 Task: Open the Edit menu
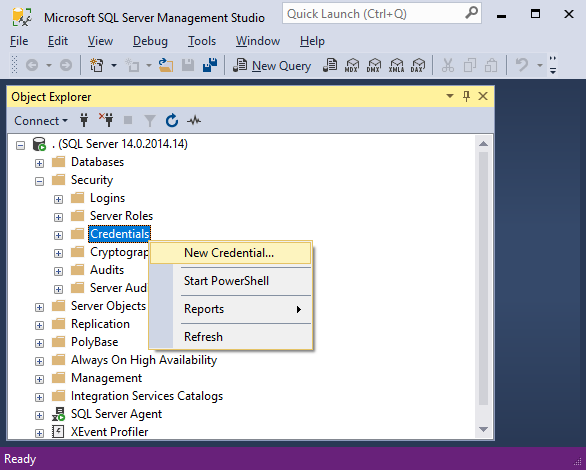58,41
